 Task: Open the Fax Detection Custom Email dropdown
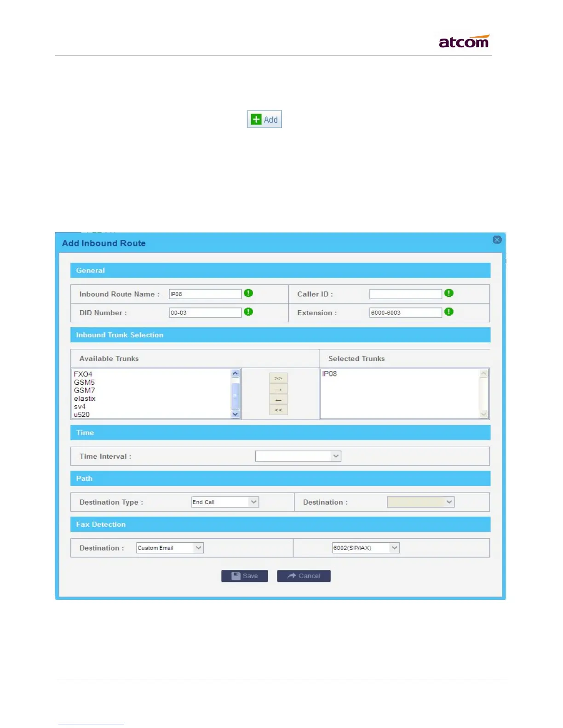(x=170, y=548)
